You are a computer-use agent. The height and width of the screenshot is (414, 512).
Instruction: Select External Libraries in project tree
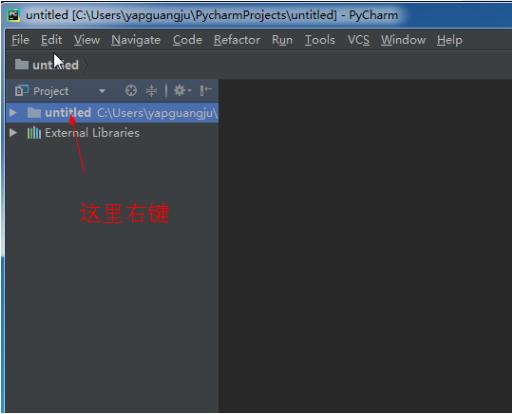[x=92, y=133]
